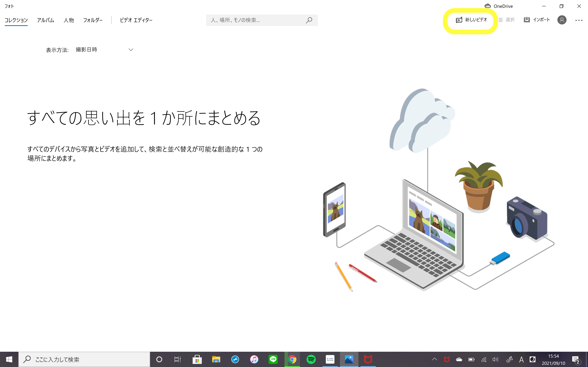Open the three-dot more options menu

coord(579,20)
